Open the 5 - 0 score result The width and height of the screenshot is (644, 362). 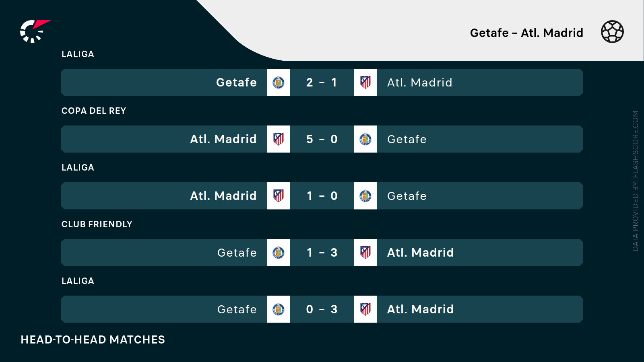pos(322,139)
